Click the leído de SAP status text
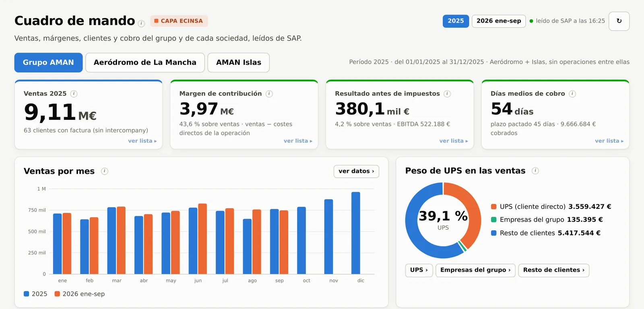This screenshot has height=309, width=644. pos(570,21)
